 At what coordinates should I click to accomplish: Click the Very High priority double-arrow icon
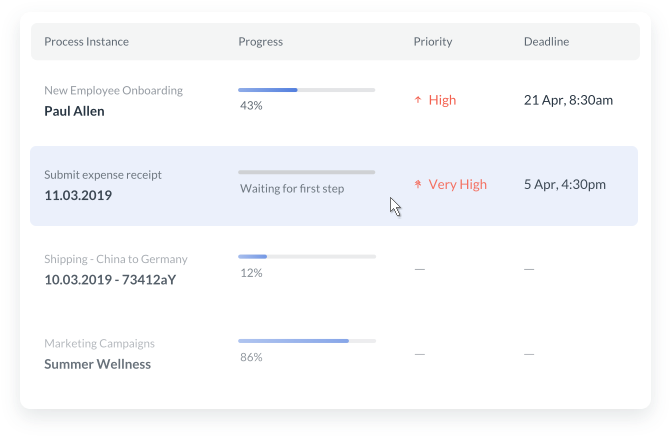pyautogui.click(x=418, y=184)
